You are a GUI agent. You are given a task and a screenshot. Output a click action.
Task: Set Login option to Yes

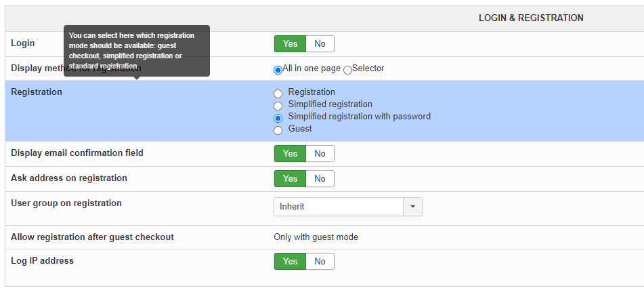point(290,44)
